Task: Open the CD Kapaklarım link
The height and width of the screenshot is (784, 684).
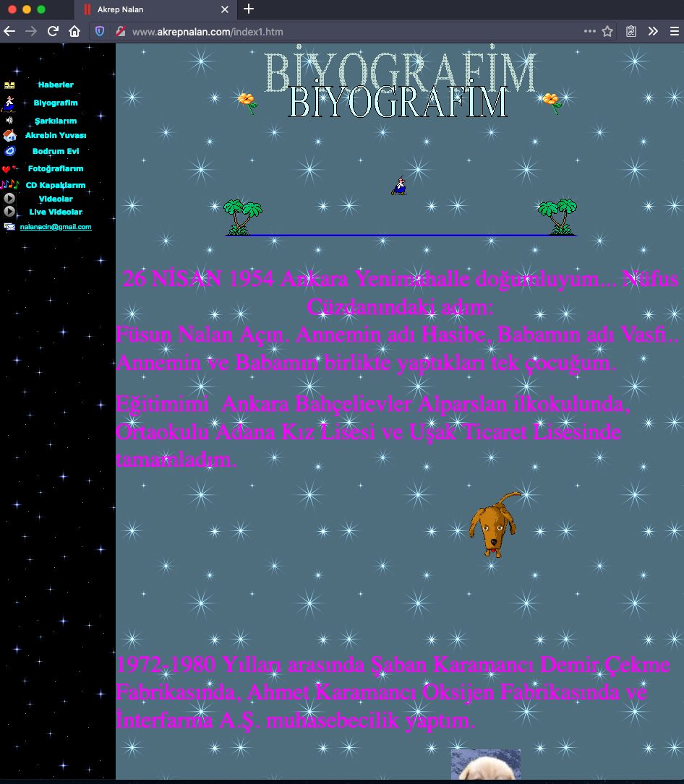Action: [x=56, y=185]
